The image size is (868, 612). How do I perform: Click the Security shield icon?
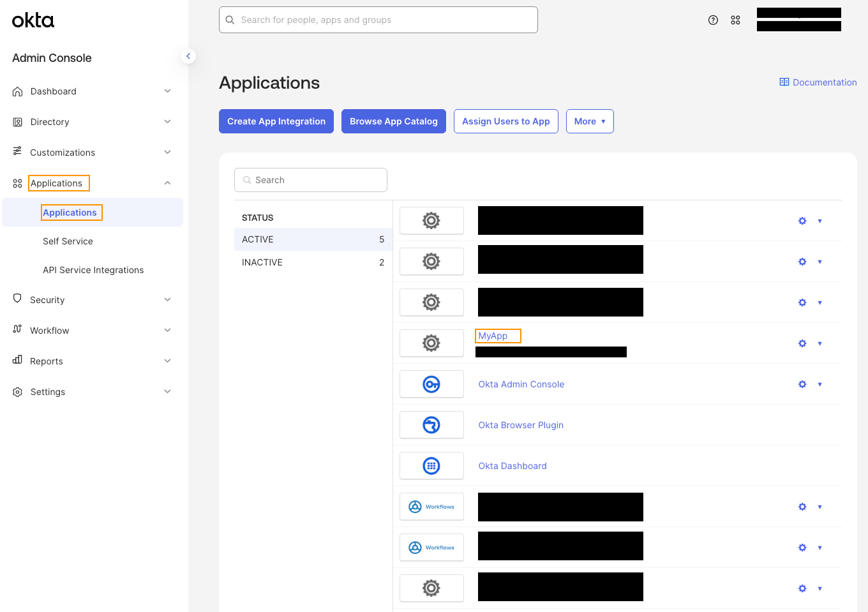pos(17,299)
